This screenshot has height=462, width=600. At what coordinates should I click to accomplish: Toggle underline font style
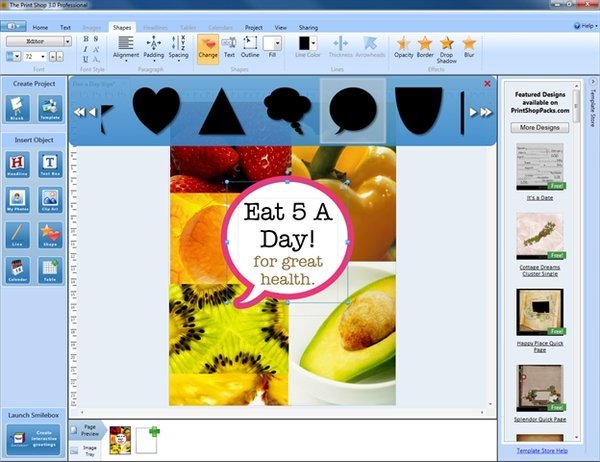(86, 59)
